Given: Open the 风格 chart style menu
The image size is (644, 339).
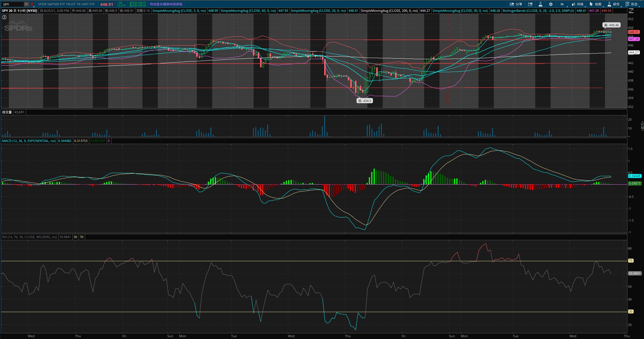Looking at the screenshot, I should pos(578,4).
